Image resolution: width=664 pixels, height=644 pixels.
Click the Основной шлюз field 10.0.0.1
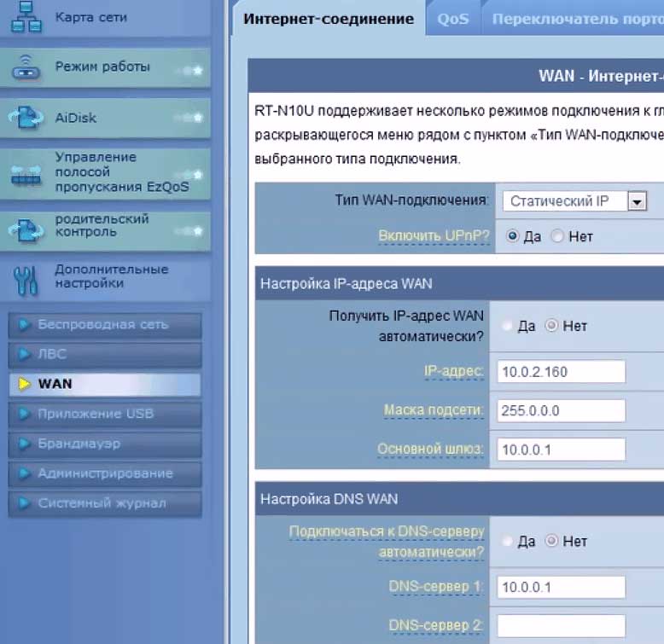coord(561,450)
